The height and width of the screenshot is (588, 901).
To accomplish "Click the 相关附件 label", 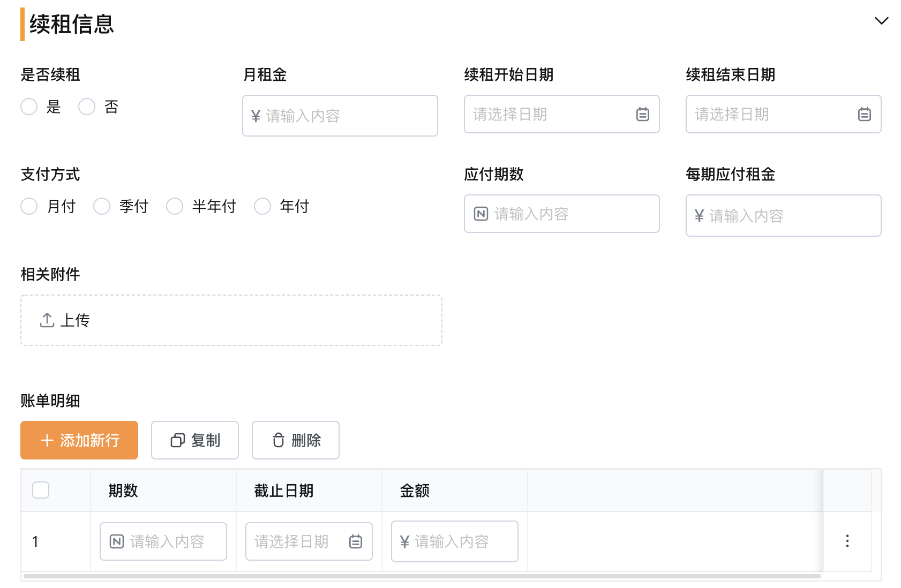I will click(50, 274).
